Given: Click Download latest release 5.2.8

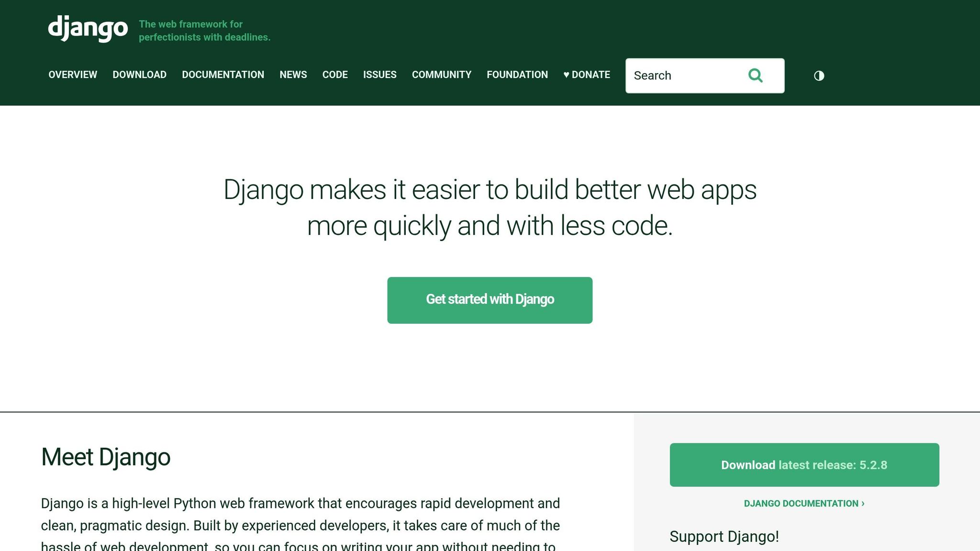Looking at the screenshot, I should click(804, 464).
